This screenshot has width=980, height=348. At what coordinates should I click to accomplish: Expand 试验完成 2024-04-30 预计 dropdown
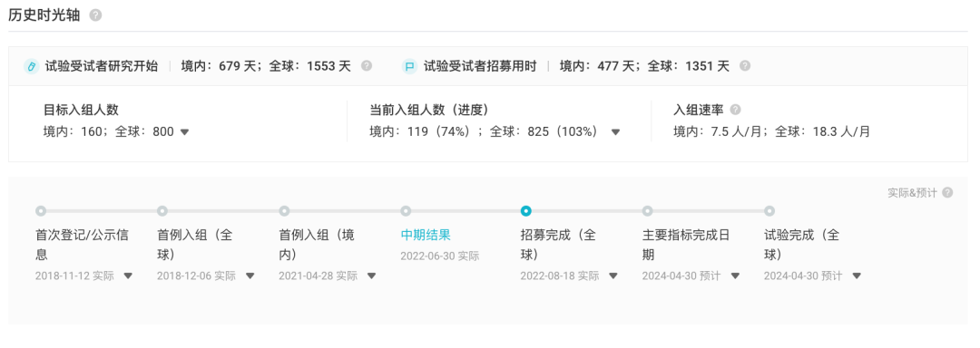point(857,275)
